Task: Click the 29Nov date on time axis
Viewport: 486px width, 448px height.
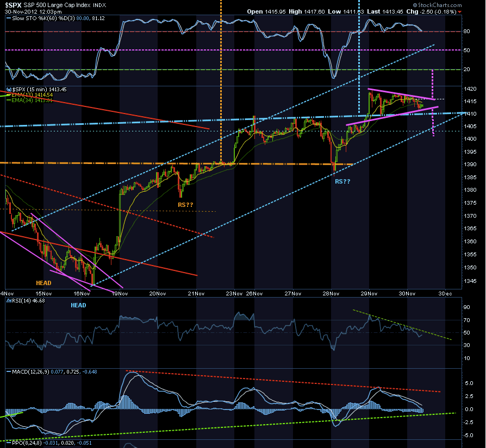Action: pyautogui.click(x=369, y=293)
